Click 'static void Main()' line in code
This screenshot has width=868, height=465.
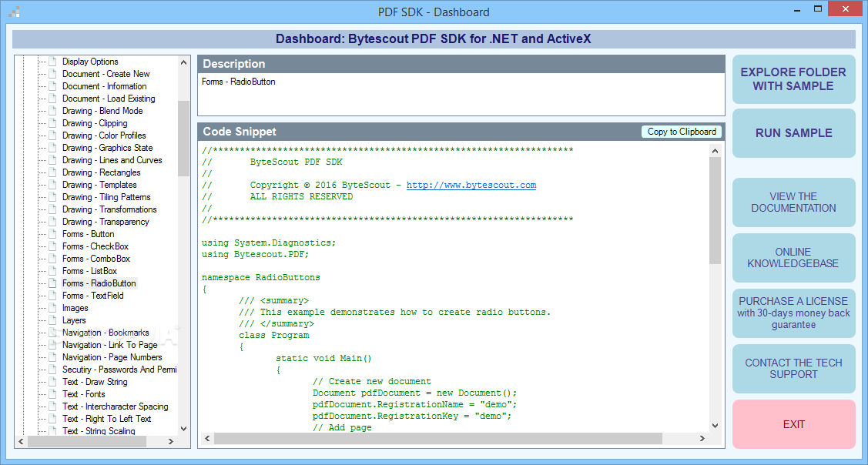(323, 358)
